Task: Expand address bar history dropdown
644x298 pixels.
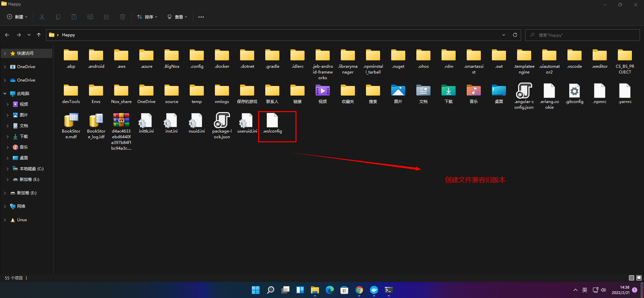Action: 504,35
